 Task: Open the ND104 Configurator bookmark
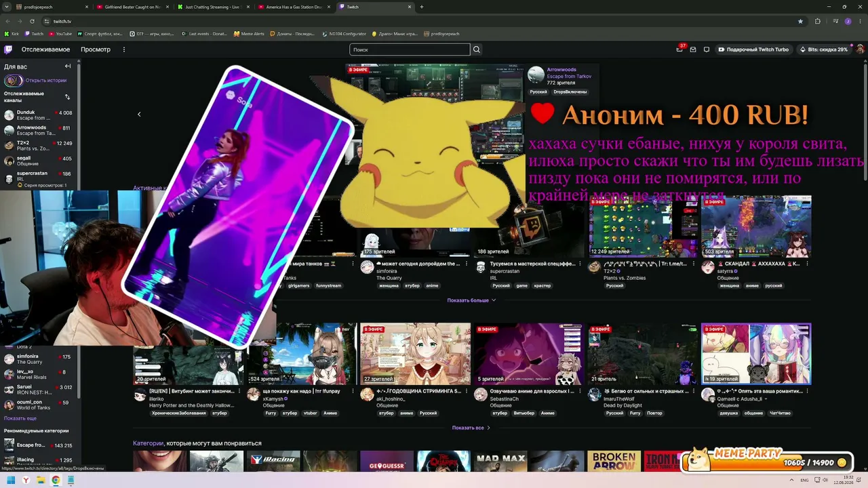(344, 33)
